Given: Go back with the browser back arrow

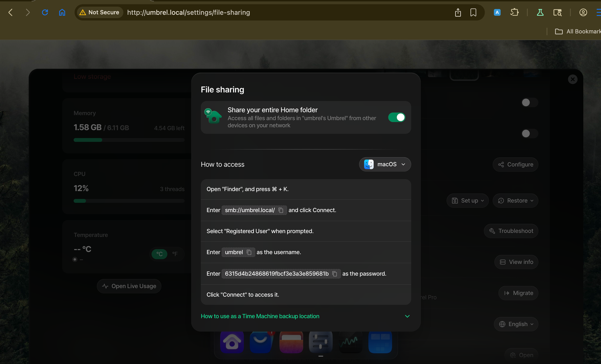Looking at the screenshot, I should click(11, 12).
